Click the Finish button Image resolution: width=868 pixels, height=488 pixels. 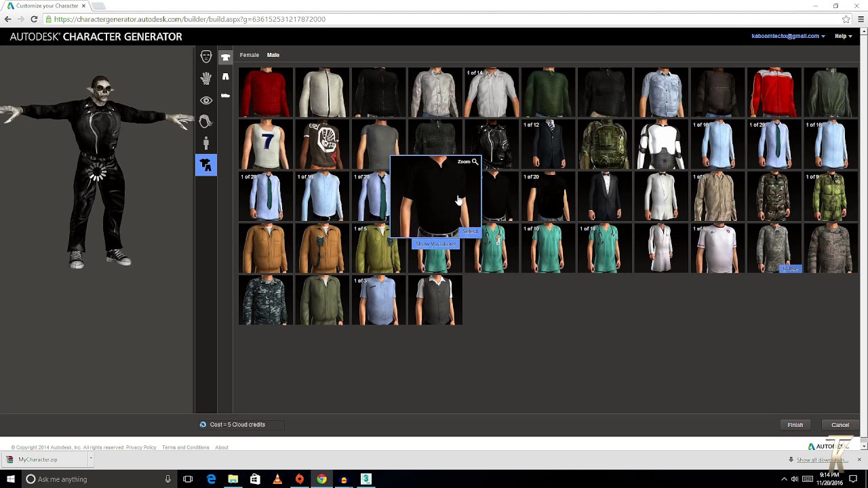point(795,425)
